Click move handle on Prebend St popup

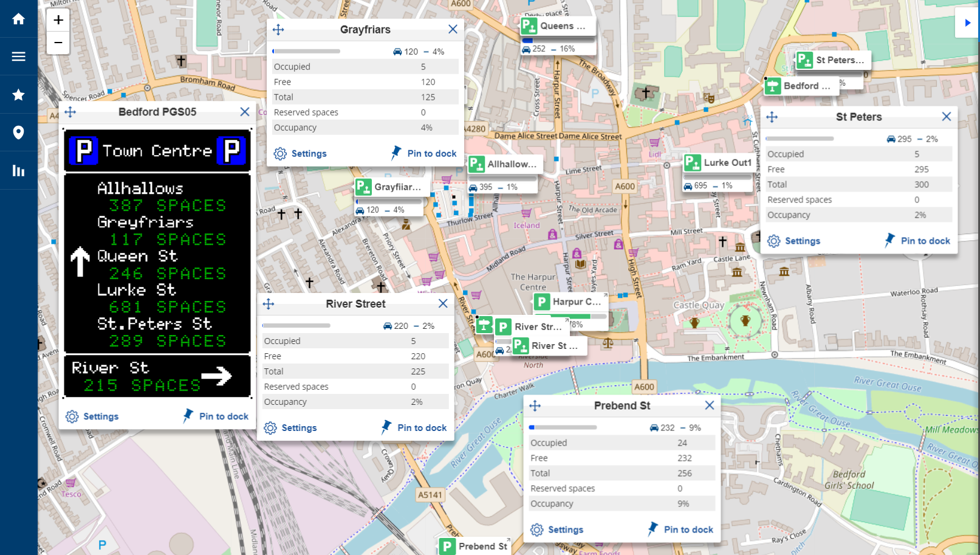(x=535, y=405)
